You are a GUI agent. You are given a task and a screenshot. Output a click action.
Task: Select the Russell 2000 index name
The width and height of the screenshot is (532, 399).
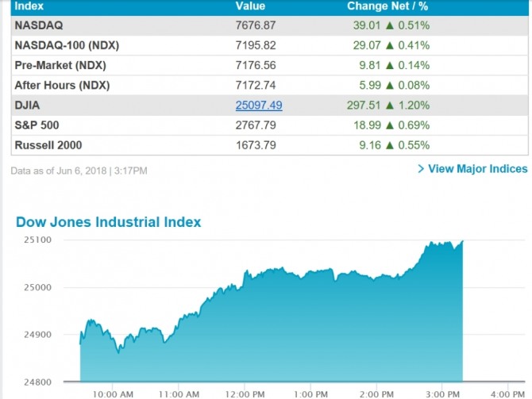48,145
